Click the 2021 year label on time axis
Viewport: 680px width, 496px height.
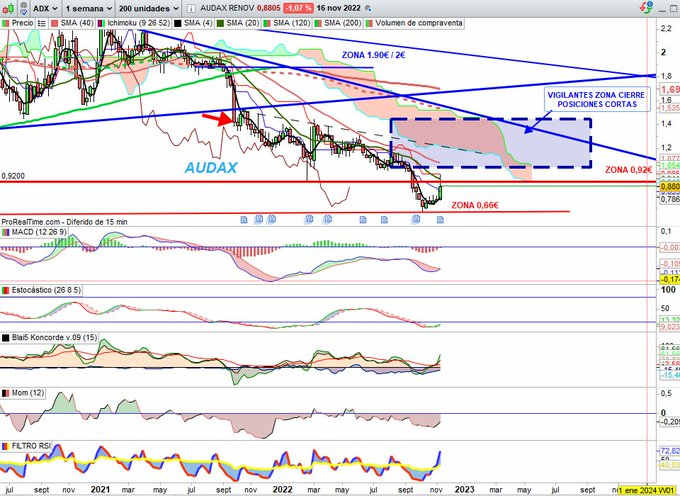[100, 489]
